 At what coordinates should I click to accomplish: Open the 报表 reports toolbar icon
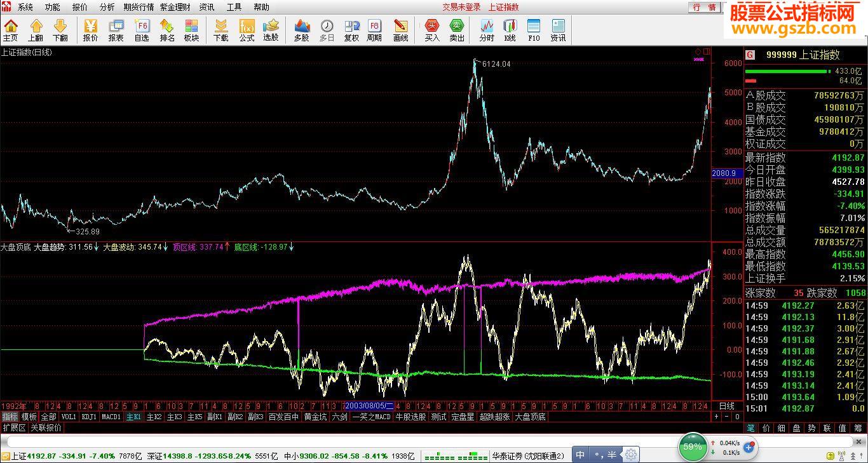point(116,30)
